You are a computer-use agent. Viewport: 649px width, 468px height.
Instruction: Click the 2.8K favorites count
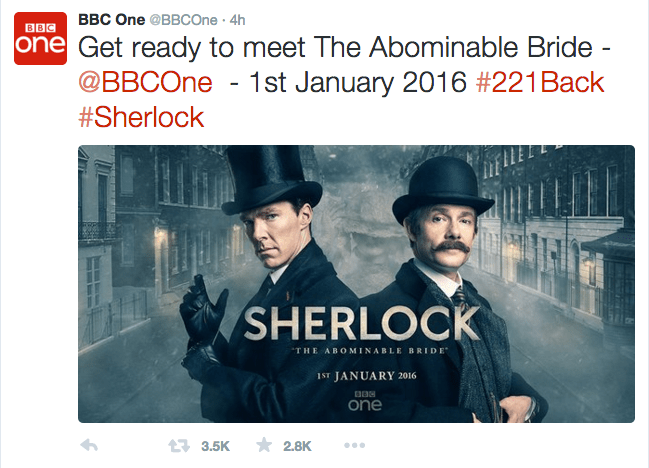click(297, 446)
